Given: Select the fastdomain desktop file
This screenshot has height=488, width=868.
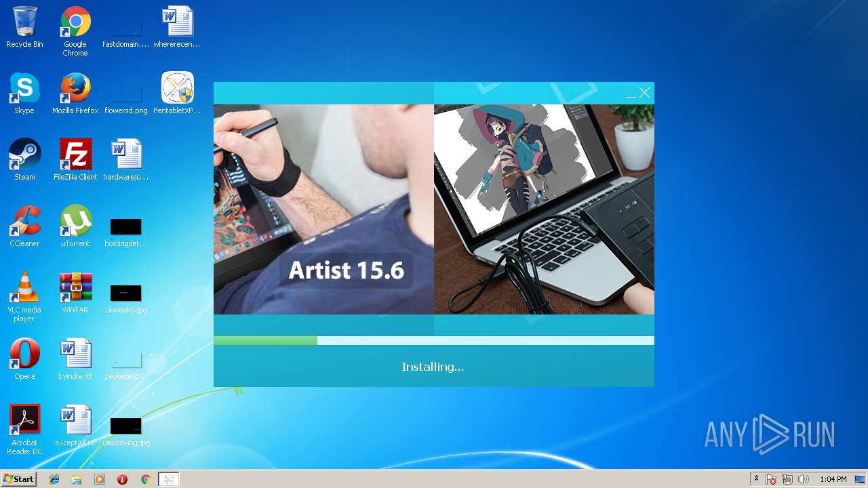Looking at the screenshot, I should pyautogui.click(x=126, y=27).
